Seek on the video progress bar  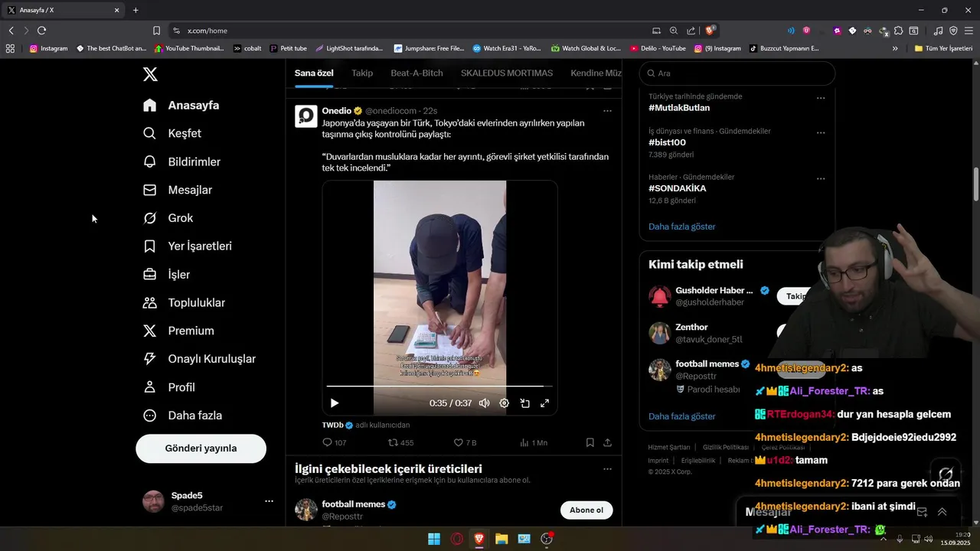click(x=439, y=386)
